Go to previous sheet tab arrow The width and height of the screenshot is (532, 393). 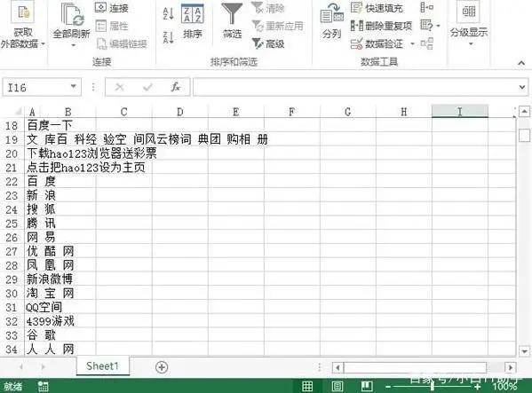[x=21, y=367]
